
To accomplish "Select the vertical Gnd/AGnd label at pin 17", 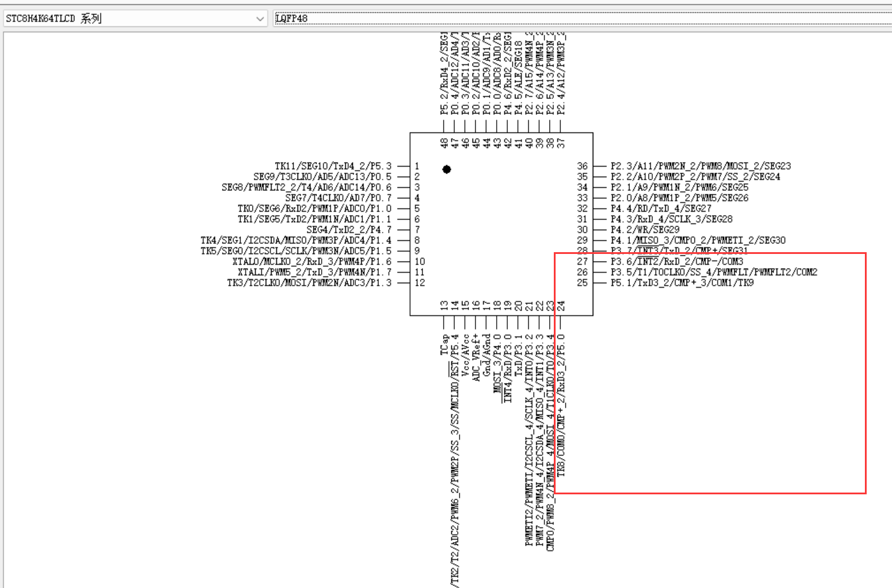I will coord(486,355).
